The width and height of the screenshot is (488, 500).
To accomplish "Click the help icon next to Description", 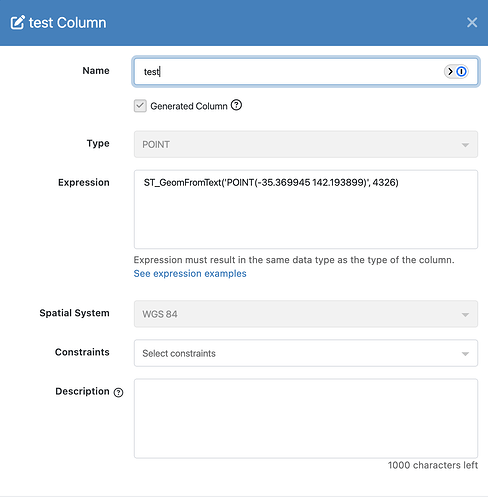I will pos(118,392).
